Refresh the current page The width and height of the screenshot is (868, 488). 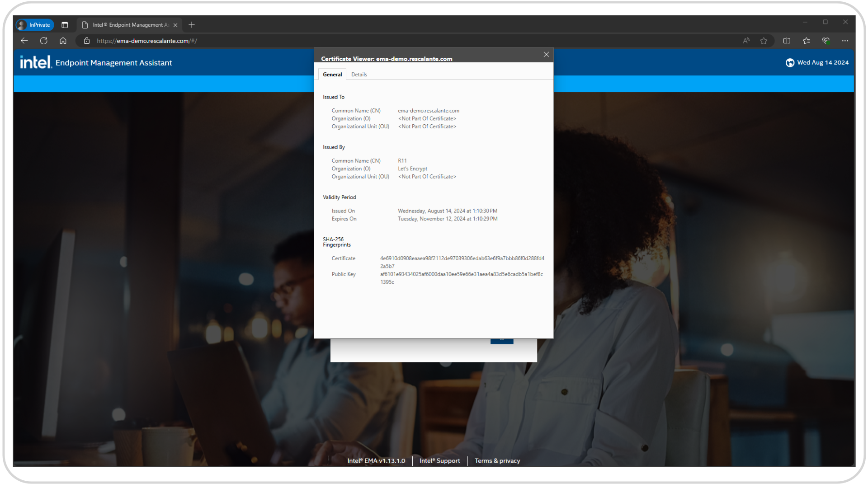click(x=44, y=41)
